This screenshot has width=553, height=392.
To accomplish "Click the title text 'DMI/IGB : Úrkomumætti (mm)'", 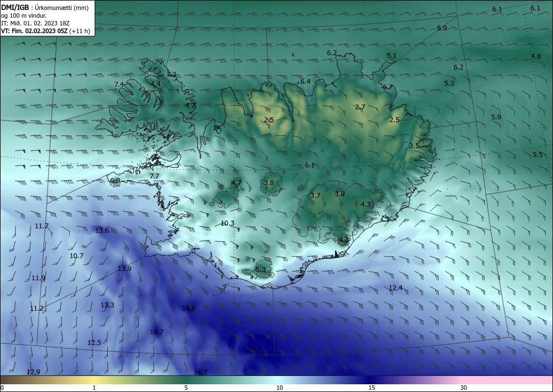I will point(45,8).
